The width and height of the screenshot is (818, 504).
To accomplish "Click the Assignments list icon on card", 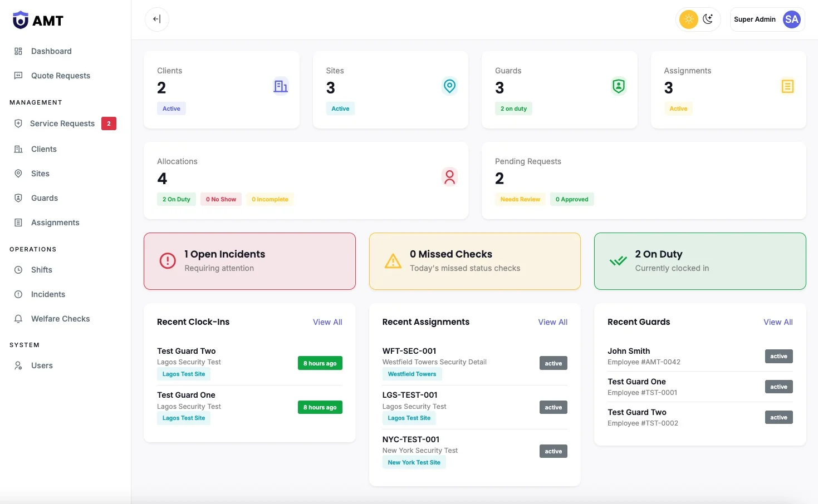I will click(787, 86).
